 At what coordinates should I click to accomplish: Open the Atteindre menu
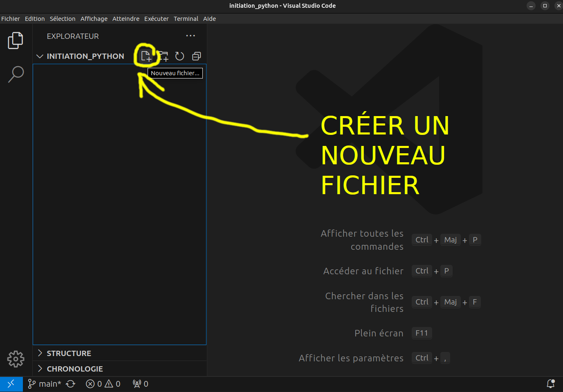[126, 19]
